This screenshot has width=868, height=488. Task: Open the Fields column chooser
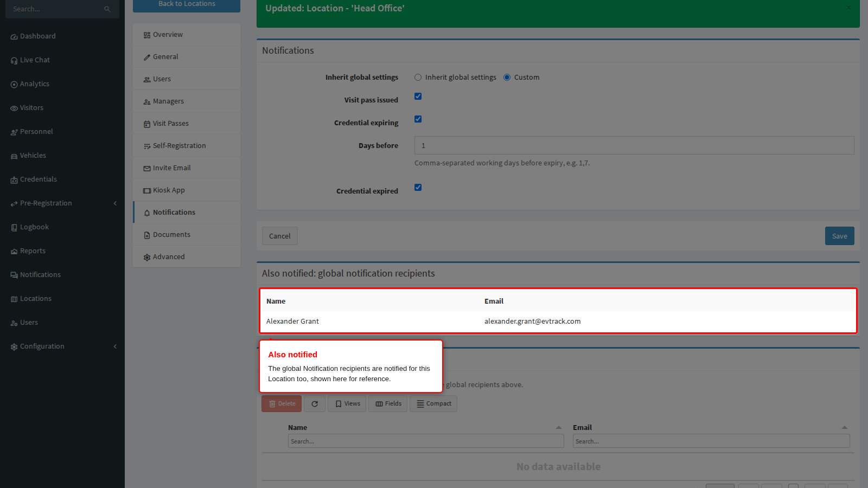388,404
